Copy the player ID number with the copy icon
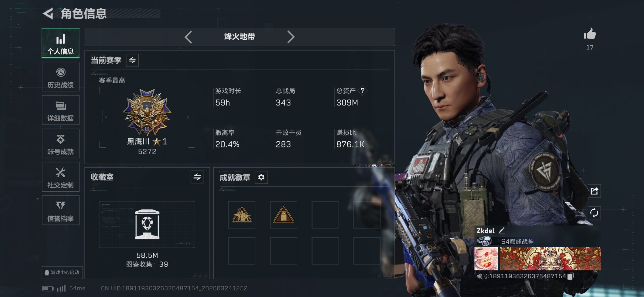644x297 pixels. pos(571,276)
